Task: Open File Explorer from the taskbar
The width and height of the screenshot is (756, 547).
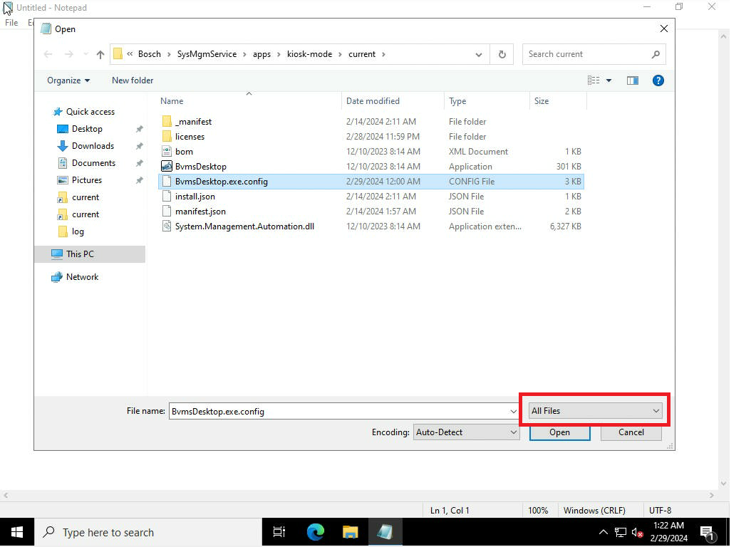Action: click(x=350, y=532)
